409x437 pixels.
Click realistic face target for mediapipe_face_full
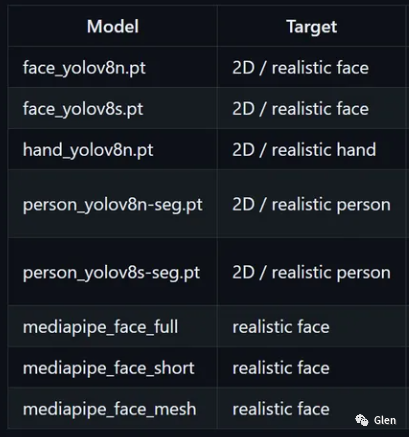[x=281, y=327]
